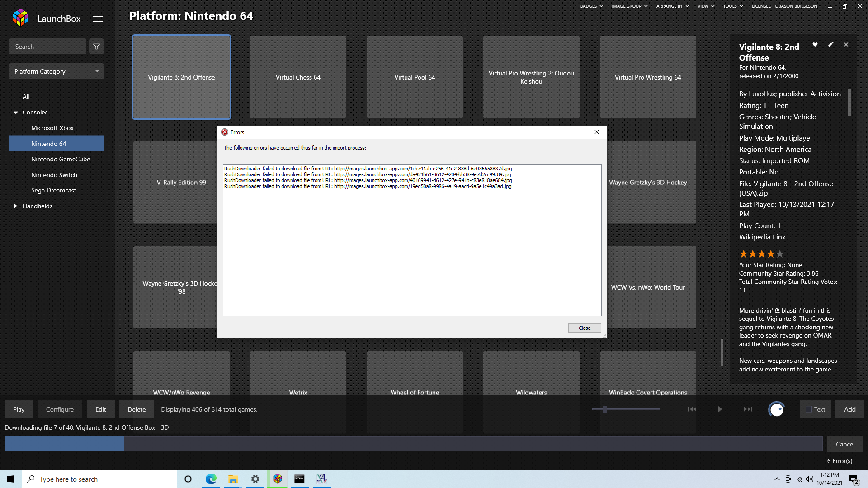This screenshot has width=868, height=488.
Task: Open Platform Category dropdown
Action: point(57,71)
